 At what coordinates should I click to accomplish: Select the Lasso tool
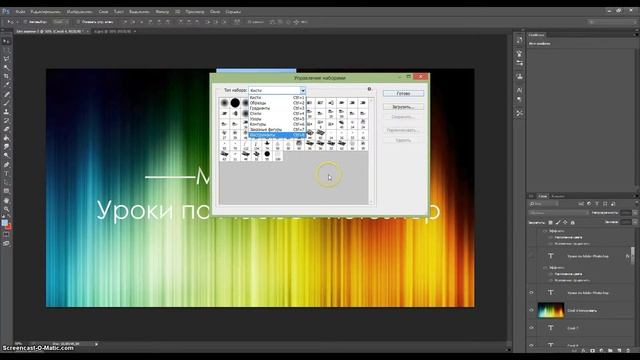click(x=6, y=59)
